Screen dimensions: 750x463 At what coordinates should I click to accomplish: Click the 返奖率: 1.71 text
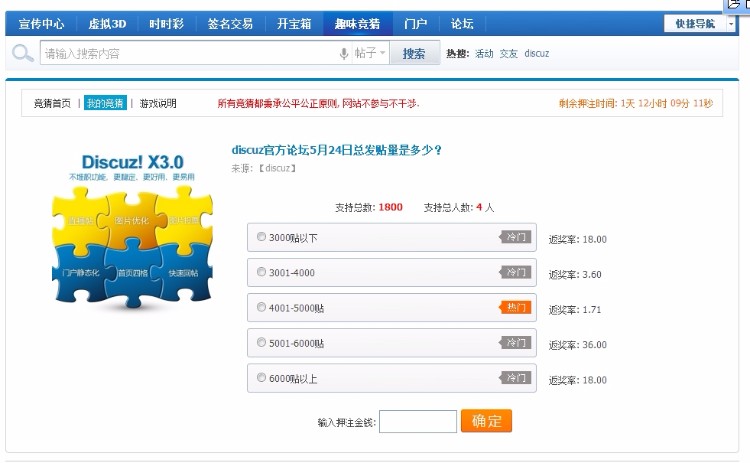[x=574, y=309]
